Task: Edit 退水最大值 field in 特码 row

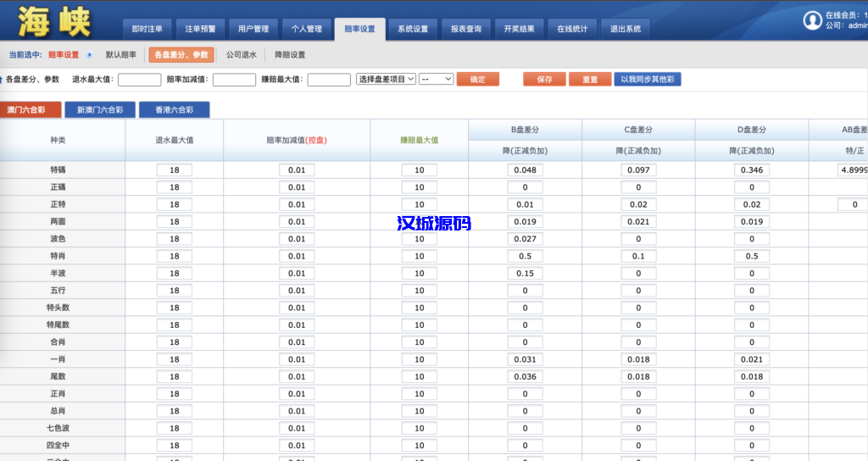Action: pos(175,169)
